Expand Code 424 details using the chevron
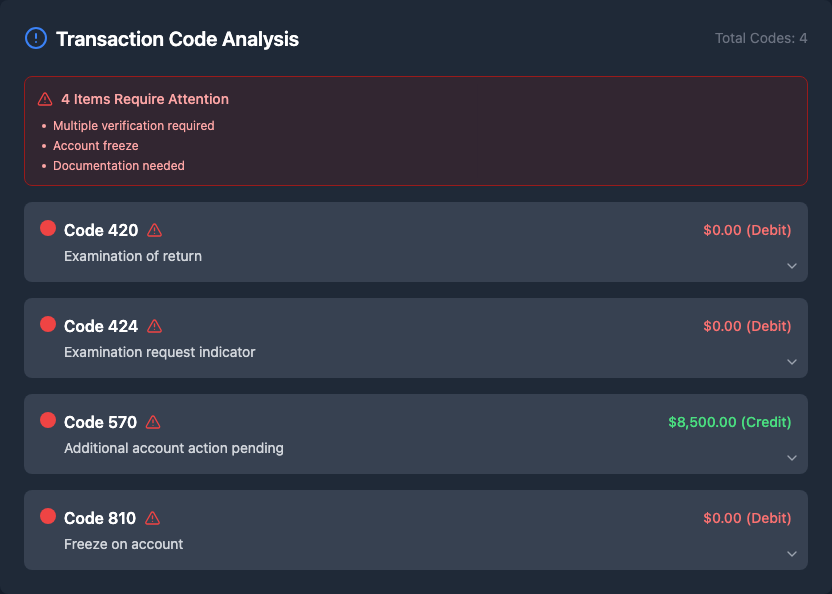The image size is (832, 594). 791,362
